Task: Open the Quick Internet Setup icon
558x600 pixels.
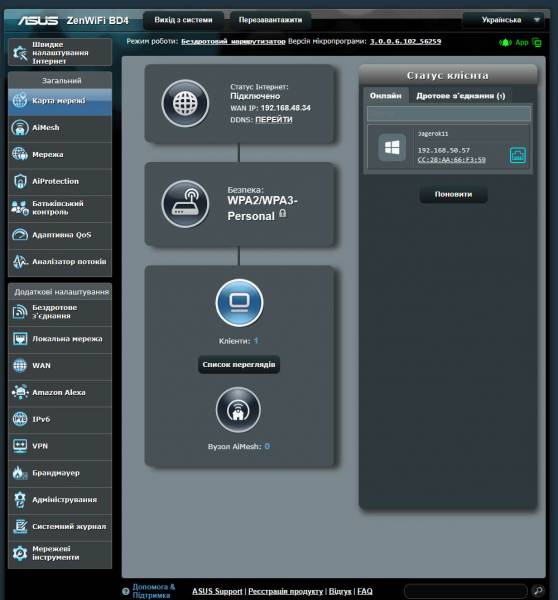Action: (x=20, y=52)
